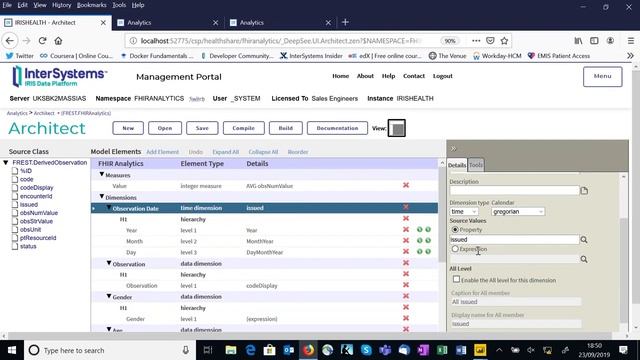640x360 pixels.
Task: Delete the Value measure row
Action: (406, 185)
